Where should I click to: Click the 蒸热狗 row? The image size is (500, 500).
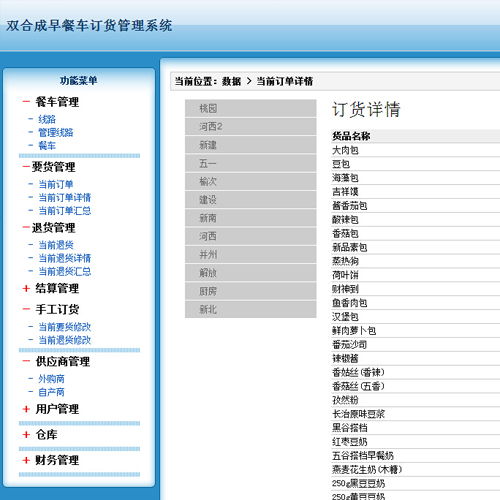click(416, 261)
